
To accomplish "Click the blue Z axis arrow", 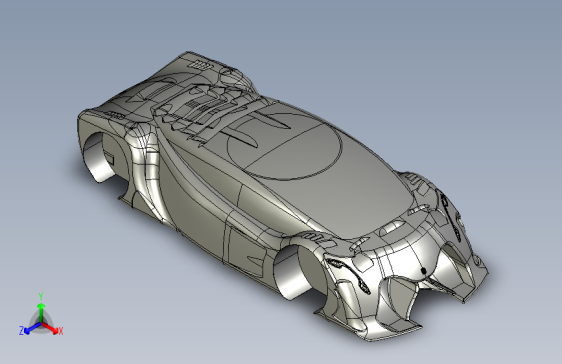I will point(33,328).
